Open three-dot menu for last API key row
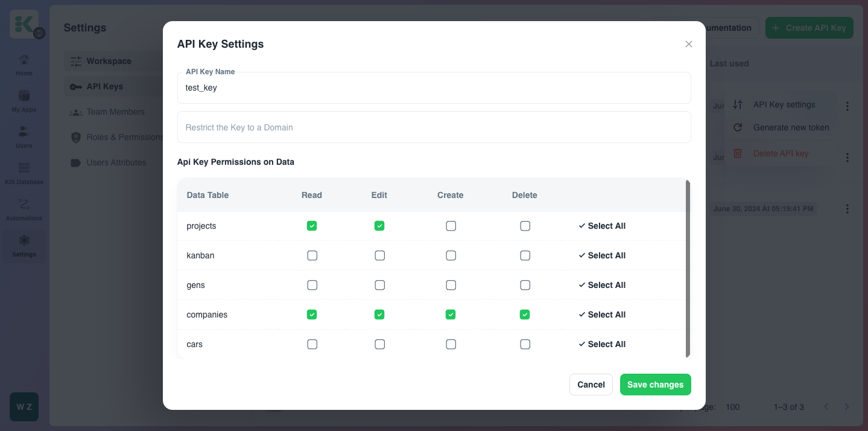The width and height of the screenshot is (868, 431). coord(847,209)
